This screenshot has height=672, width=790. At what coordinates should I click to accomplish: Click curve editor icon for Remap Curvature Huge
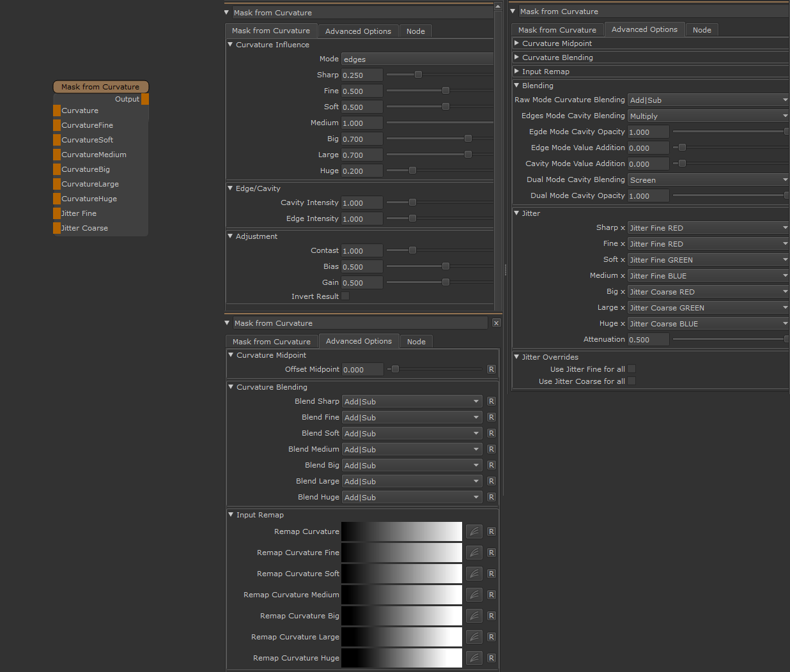click(474, 658)
